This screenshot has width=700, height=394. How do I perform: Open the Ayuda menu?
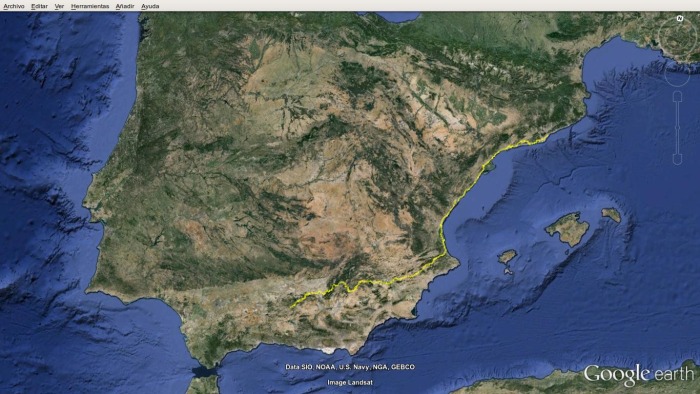click(150, 6)
